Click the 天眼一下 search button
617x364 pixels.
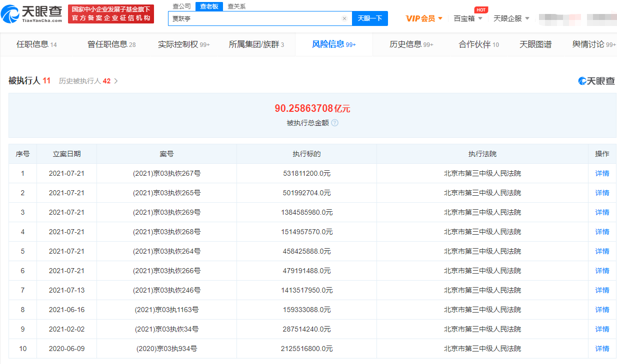(370, 18)
